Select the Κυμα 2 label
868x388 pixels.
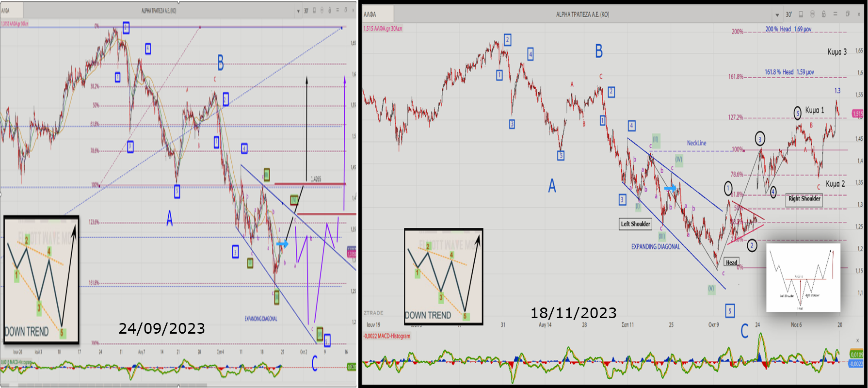[835, 184]
